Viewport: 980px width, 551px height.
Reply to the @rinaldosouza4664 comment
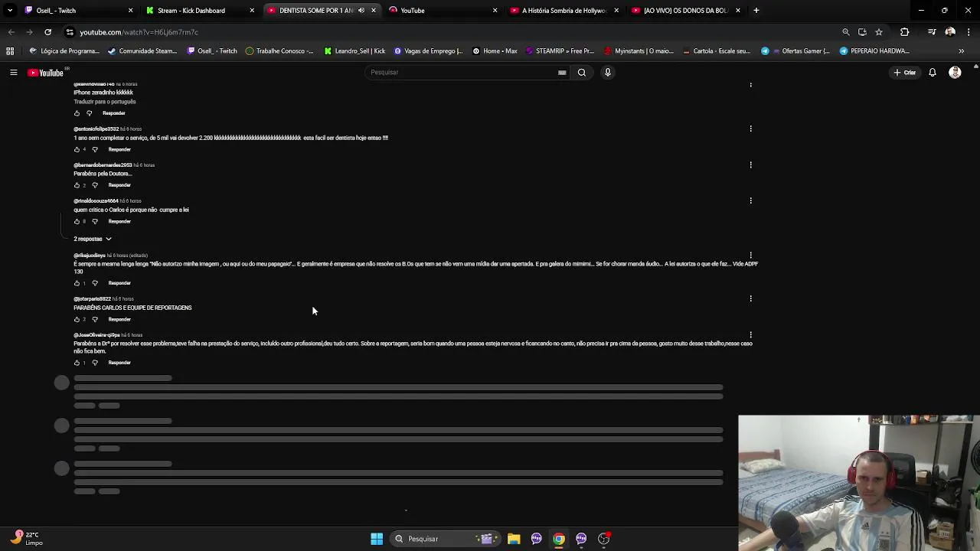click(x=119, y=221)
